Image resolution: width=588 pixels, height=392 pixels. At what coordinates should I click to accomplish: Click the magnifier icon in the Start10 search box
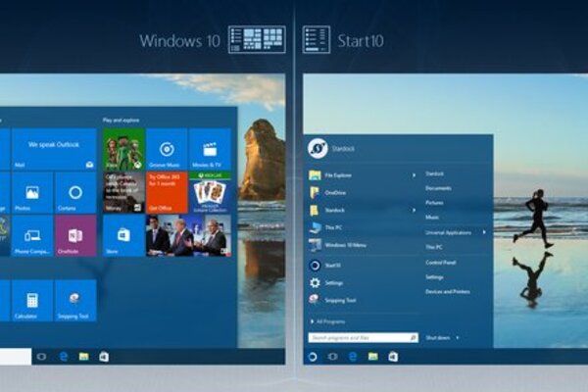(x=413, y=338)
